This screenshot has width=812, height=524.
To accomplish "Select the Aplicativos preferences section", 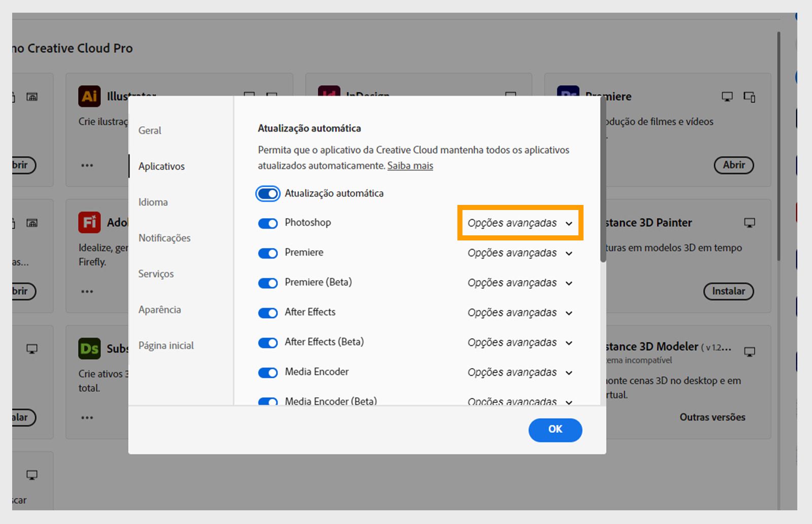I will [x=161, y=166].
